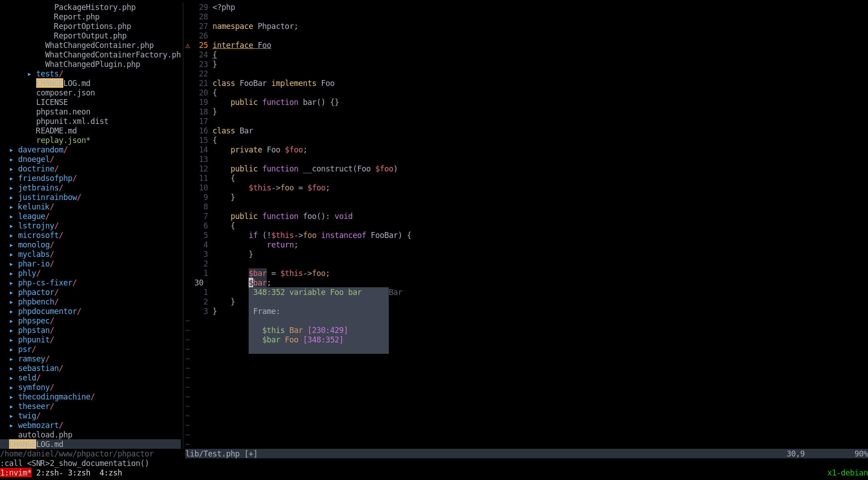
Task: Click the '$this Bar [230:429]' popup entry
Action: pos(305,330)
